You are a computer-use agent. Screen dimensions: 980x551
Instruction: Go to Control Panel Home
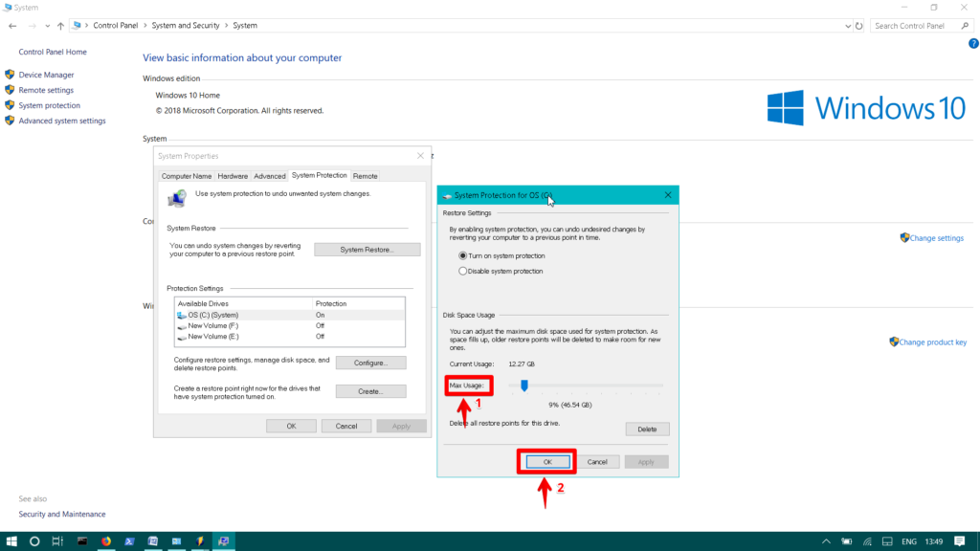point(53,52)
